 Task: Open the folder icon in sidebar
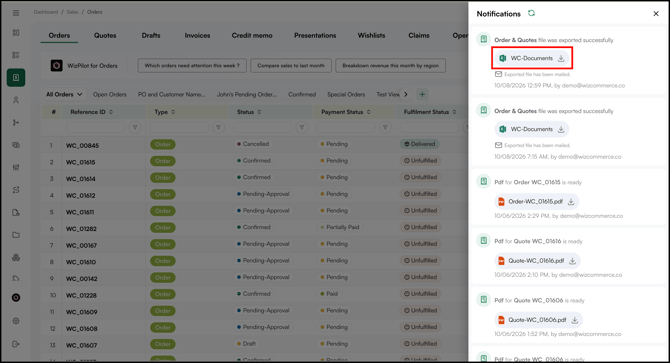[16, 235]
